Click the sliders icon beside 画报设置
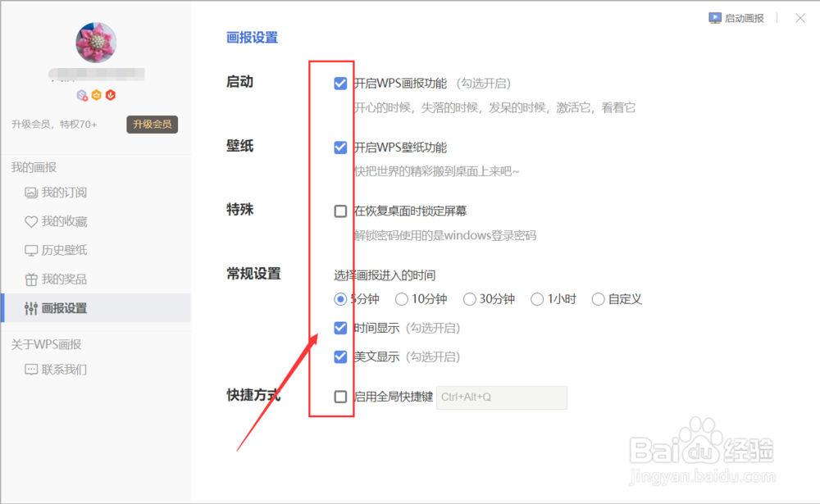Screen dimensions: 820x504 coord(31,308)
